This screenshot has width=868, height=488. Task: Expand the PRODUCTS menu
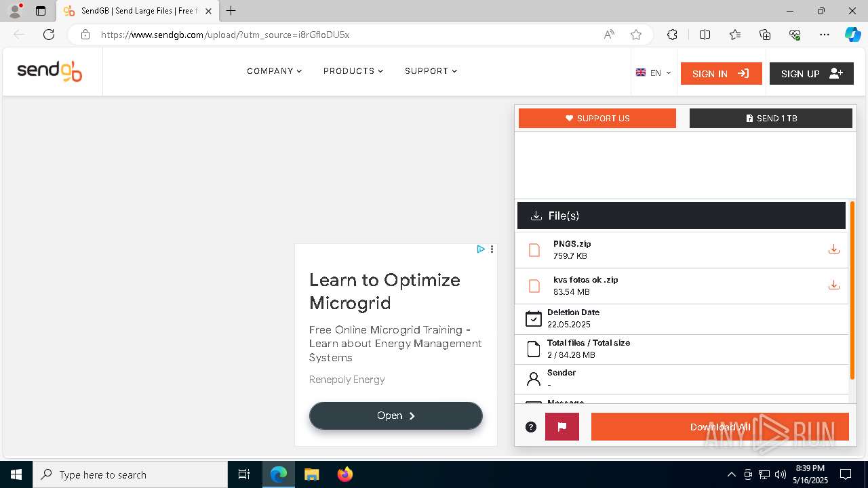point(353,71)
